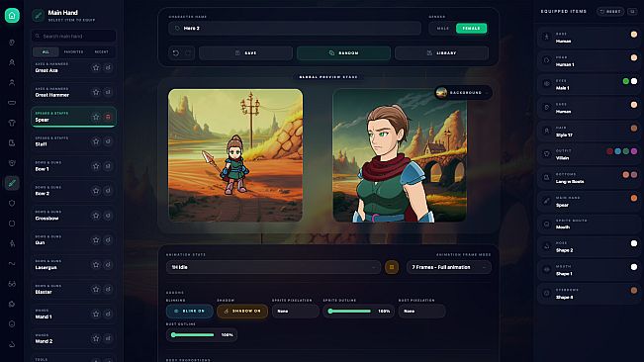The height and width of the screenshot is (362, 644).
Task: Select the highlighted sword Main Hand sidebar icon
Action: click(12, 183)
